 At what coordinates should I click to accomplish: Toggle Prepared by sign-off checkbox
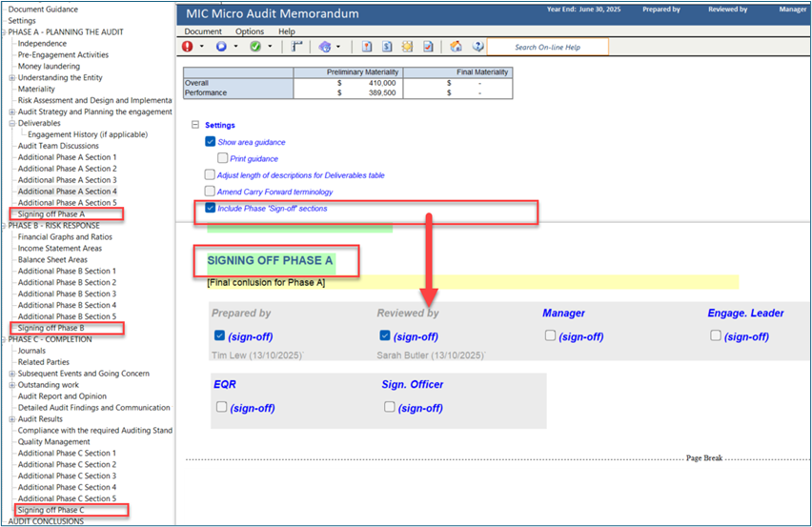pos(219,335)
